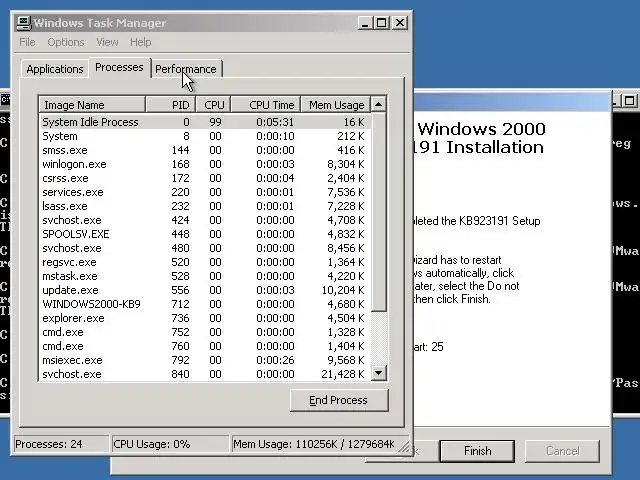This screenshot has width=640, height=480.
Task: Sort by Mem Usage column header
Action: (336, 105)
